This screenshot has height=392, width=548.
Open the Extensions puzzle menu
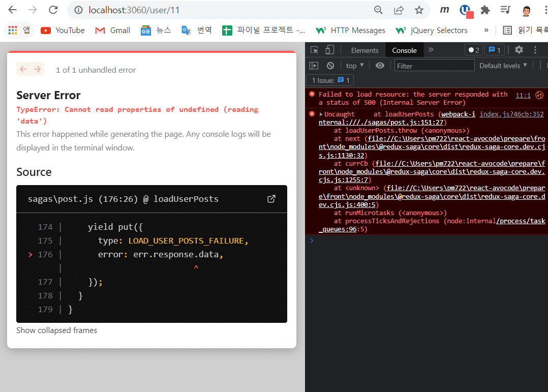pos(485,10)
